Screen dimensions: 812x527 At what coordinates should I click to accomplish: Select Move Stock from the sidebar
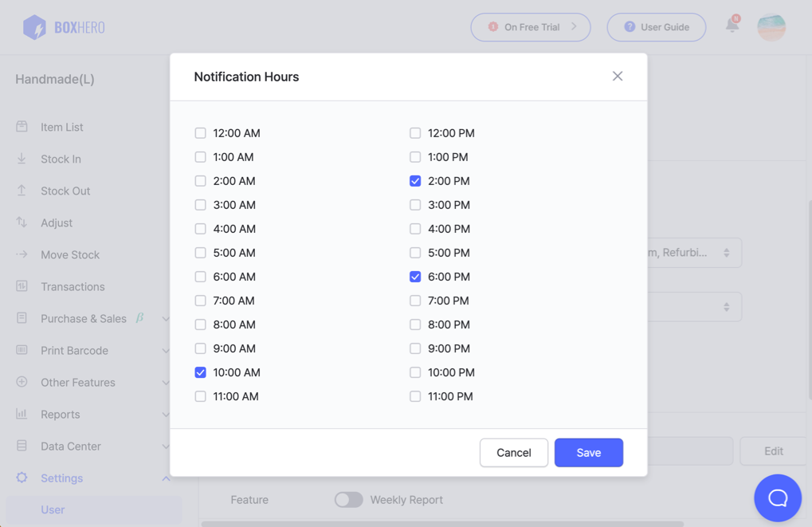(x=69, y=254)
